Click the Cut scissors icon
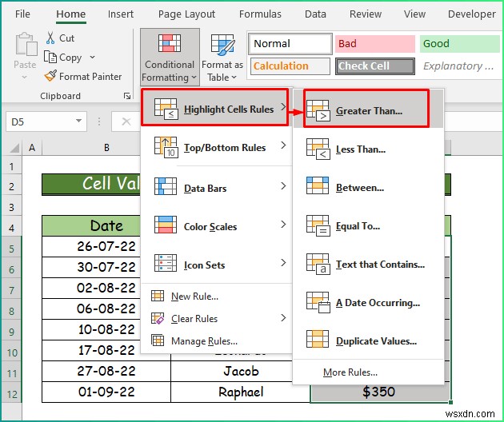Screen dimensions: 504x422 [x=50, y=38]
